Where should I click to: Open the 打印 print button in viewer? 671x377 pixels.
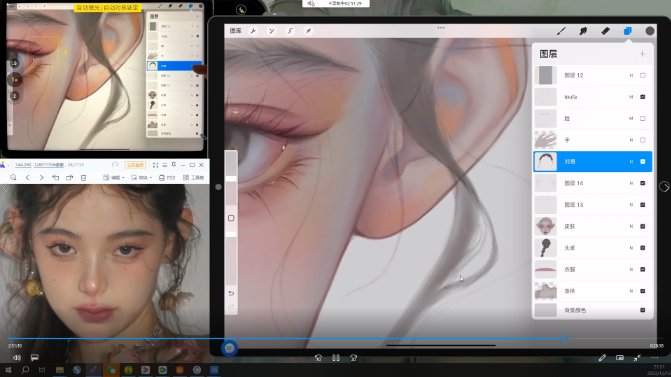[x=167, y=178]
